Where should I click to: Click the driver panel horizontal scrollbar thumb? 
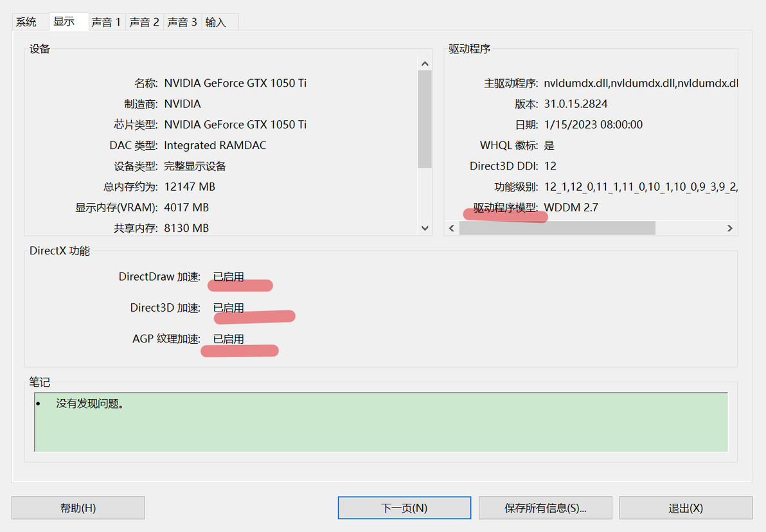[557, 228]
